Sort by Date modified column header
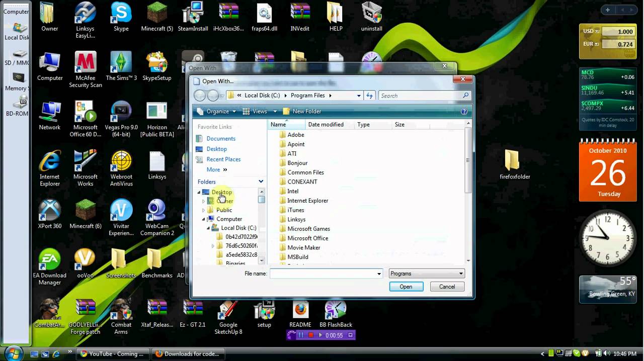This screenshot has height=361, width=644. 330,125
